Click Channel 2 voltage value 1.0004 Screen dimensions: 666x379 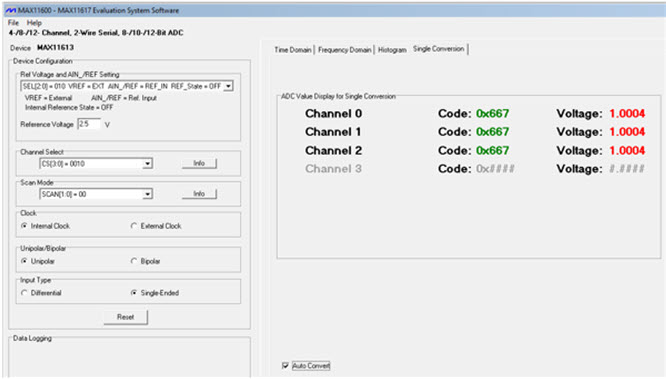[x=627, y=151]
